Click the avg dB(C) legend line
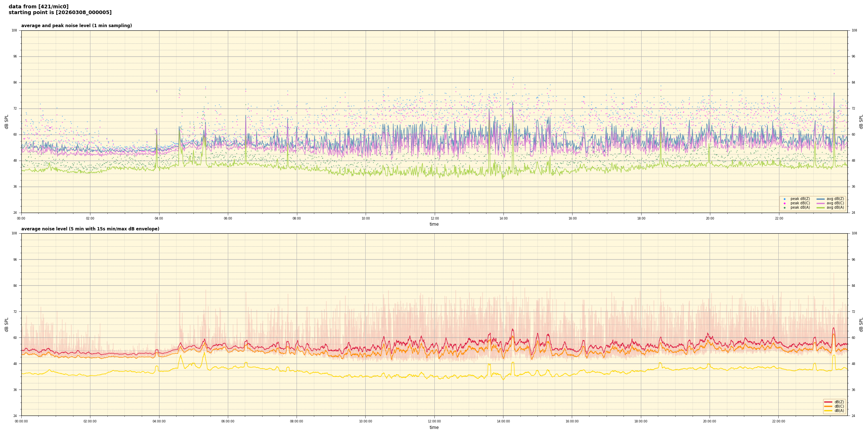The width and height of the screenshot is (868, 434). tap(820, 203)
